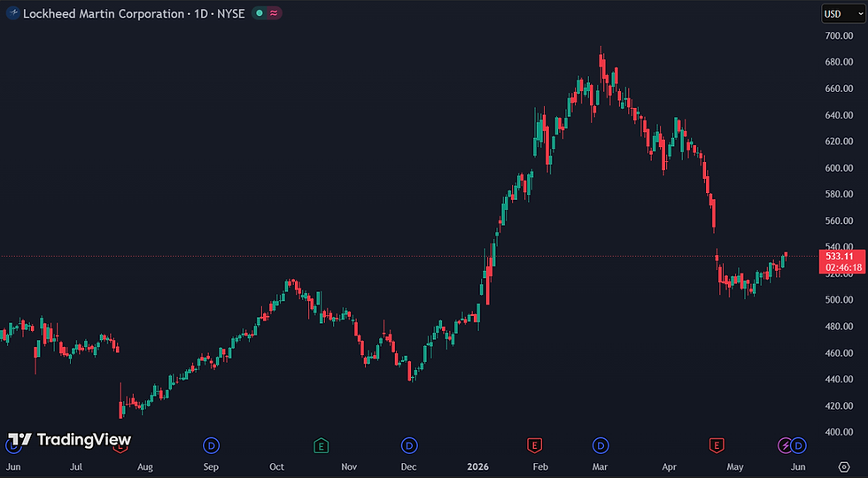This screenshot has height=478, width=868.
Task: Click the green earnings marker near October
Action: [321, 444]
